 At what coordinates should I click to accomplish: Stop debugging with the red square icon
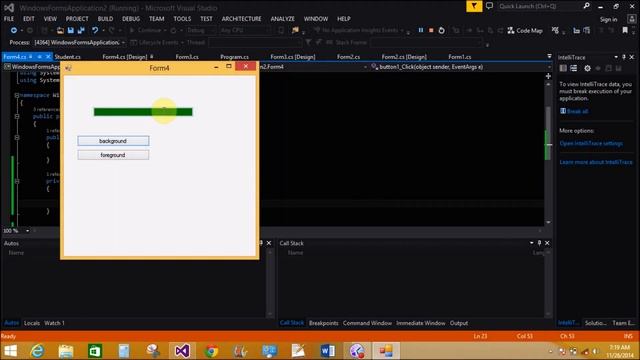pos(431,31)
